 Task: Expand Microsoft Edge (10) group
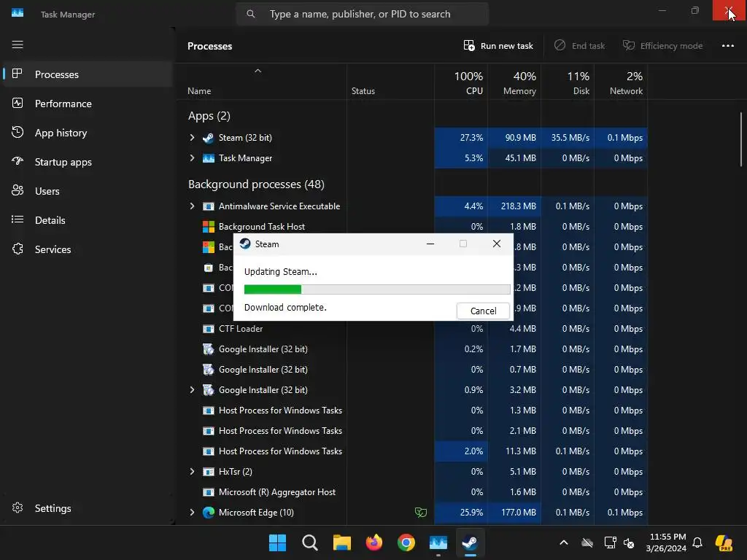(192, 513)
